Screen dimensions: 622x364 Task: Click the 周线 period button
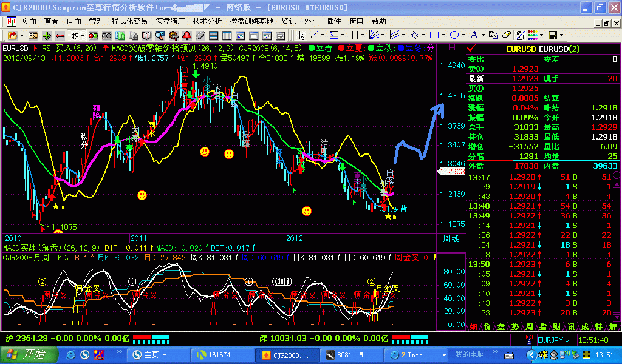(x=451, y=238)
